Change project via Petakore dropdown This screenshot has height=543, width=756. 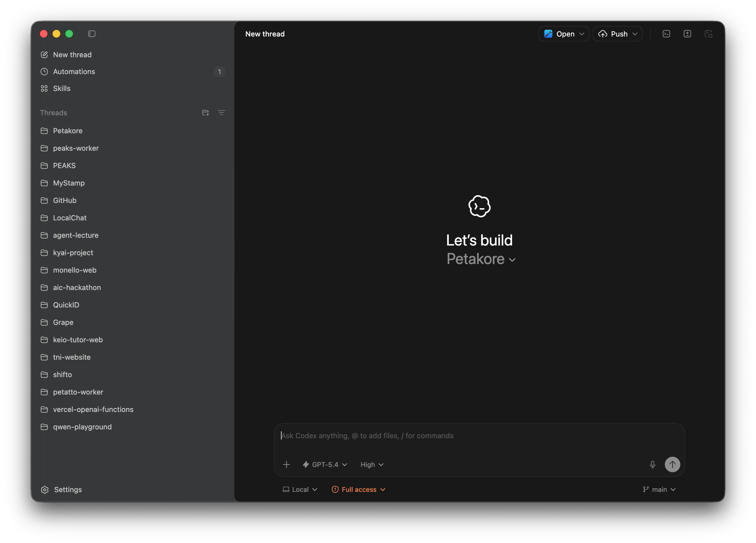(x=481, y=259)
